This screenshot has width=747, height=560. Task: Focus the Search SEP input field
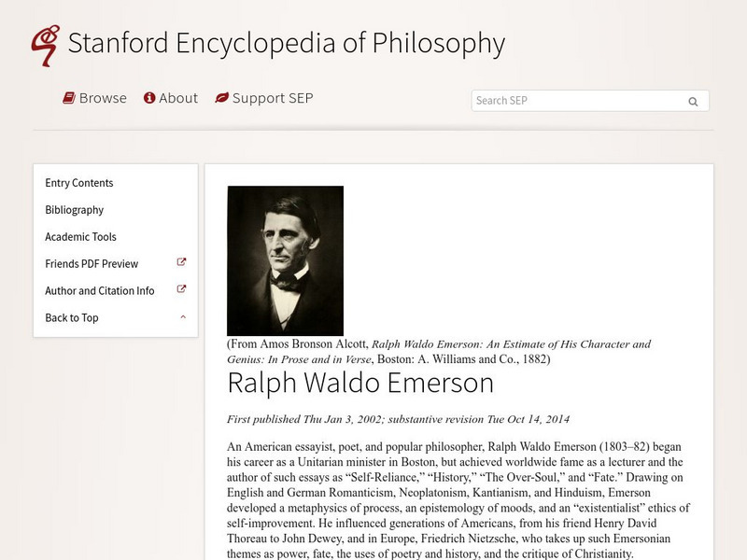[577, 101]
